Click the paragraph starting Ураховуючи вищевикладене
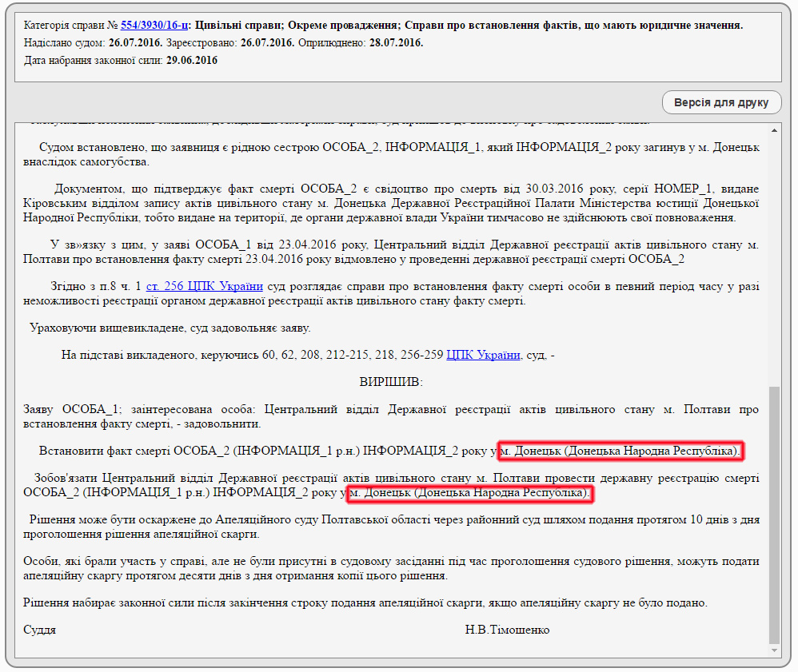 (170, 328)
